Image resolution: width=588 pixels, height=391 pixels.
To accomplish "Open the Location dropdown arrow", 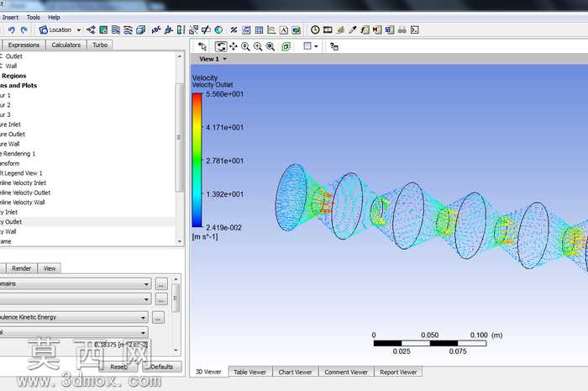I will tap(79, 30).
